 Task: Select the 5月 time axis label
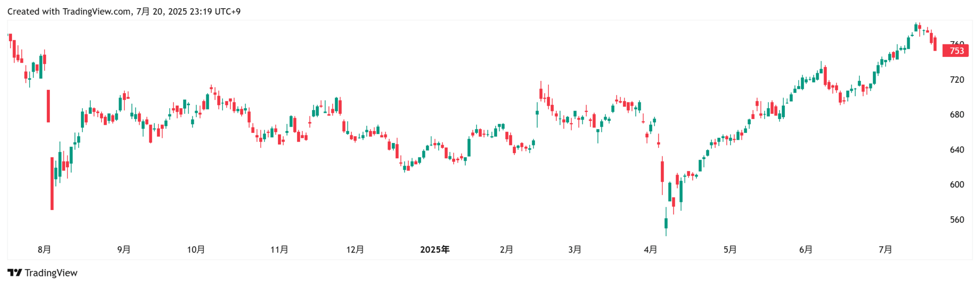[730, 250]
